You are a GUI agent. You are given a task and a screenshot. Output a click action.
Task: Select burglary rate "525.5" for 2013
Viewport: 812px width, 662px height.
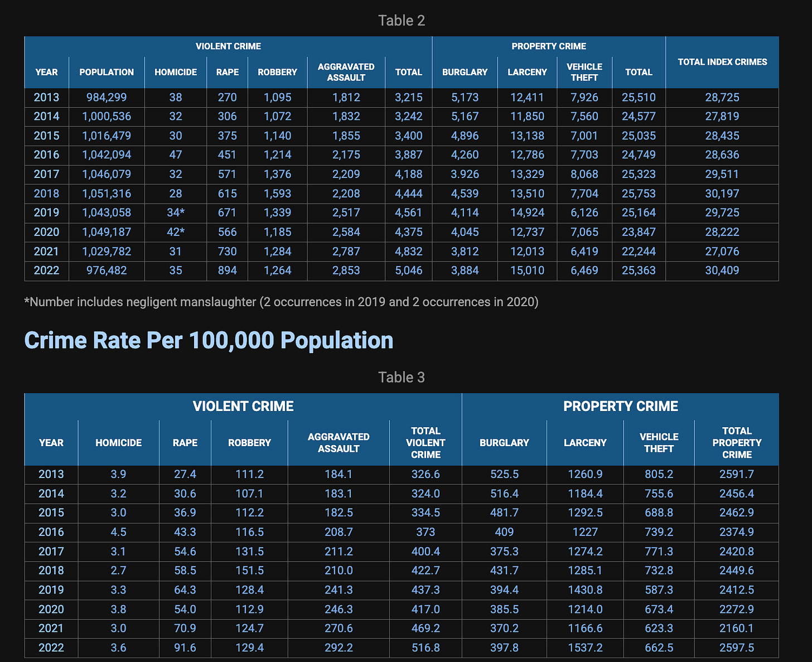[504, 475]
